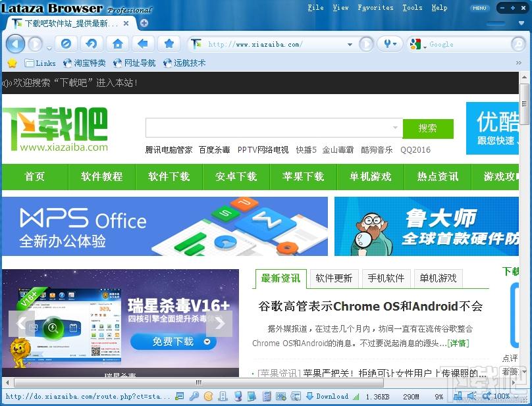Open the File menu

point(315,7)
